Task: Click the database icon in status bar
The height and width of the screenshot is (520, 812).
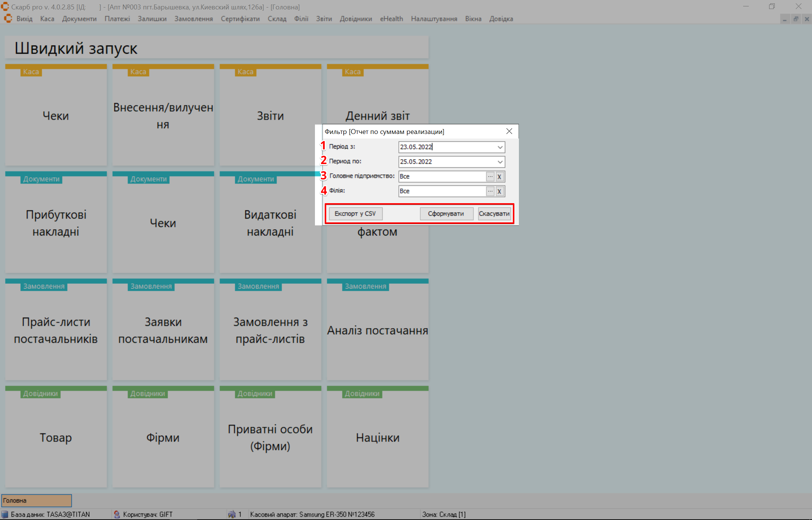Action: click(x=5, y=514)
